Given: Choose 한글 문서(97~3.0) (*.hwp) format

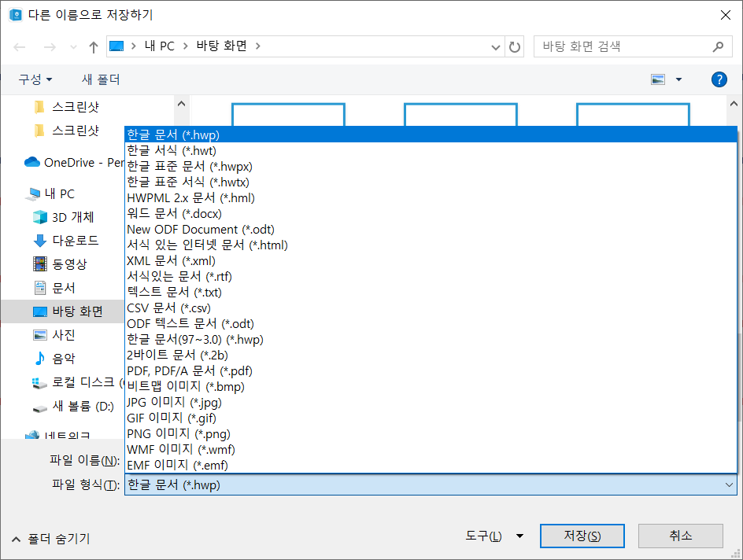Looking at the screenshot, I should pos(431,340).
